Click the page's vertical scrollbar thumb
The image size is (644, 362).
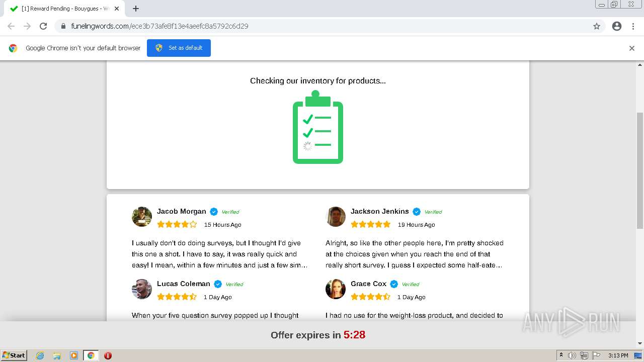640,170
